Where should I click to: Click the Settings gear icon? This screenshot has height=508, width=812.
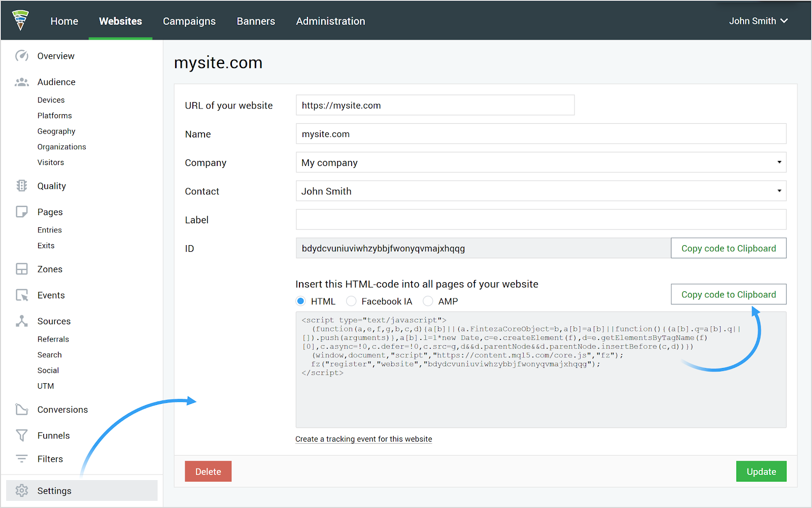point(22,491)
